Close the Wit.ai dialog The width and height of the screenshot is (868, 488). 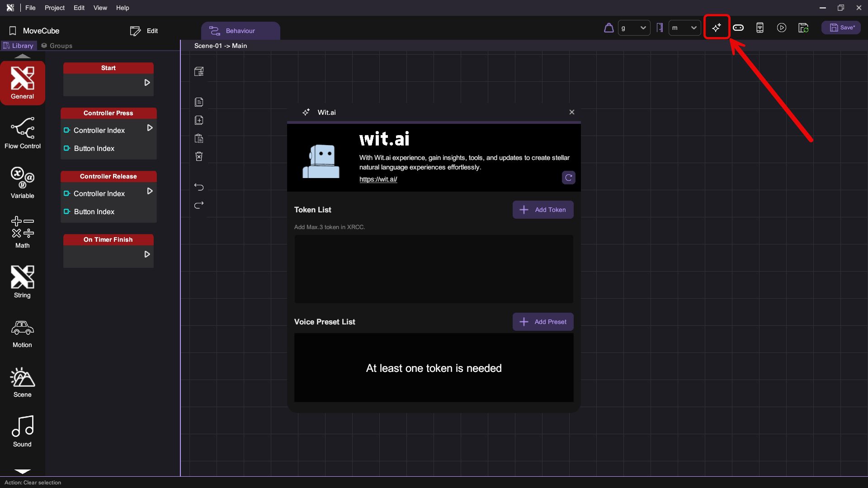[x=571, y=112]
